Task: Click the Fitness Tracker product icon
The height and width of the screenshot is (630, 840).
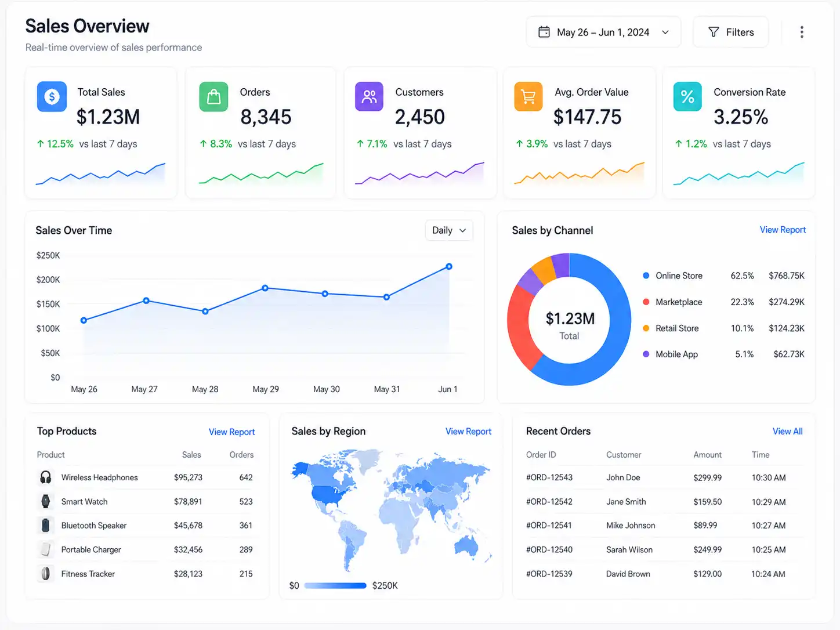Action: click(45, 574)
